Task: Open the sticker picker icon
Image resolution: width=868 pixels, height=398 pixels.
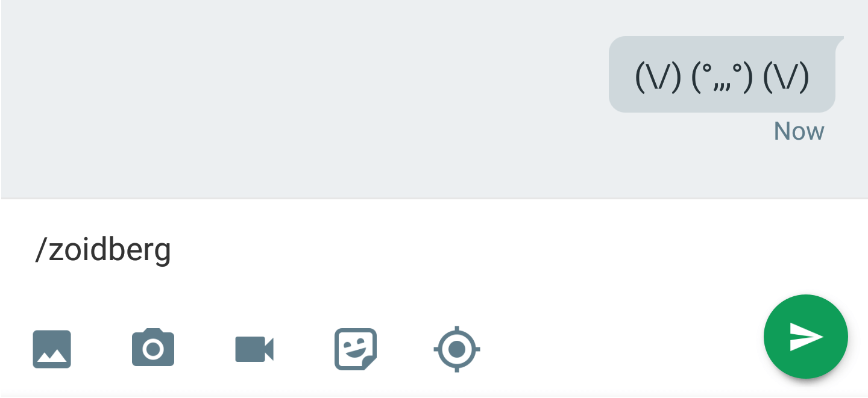Action: coord(356,349)
